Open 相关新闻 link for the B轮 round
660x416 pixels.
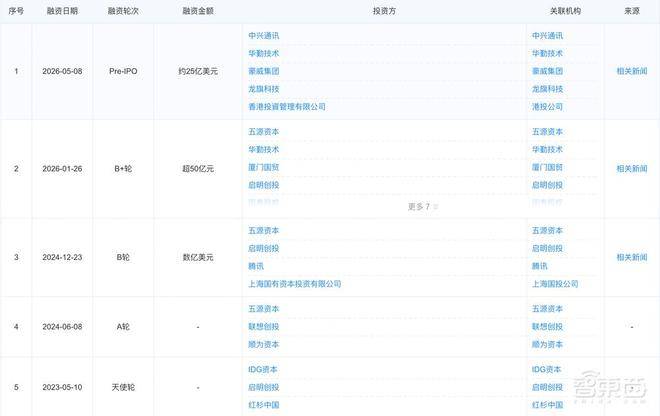point(631,257)
